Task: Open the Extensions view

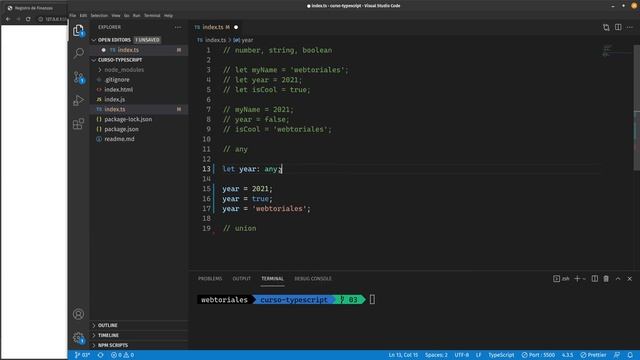Action: click(x=78, y=124)
